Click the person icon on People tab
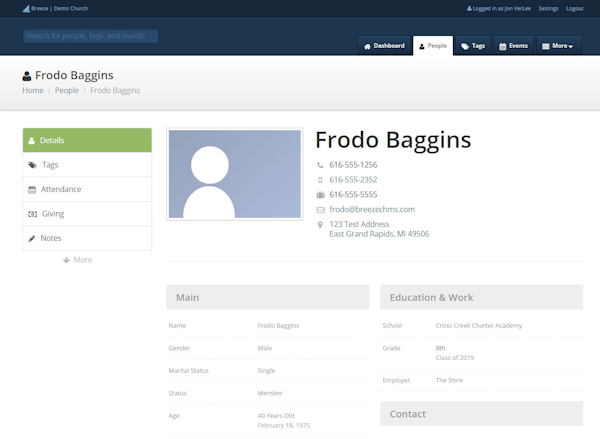600x439 pixels. tap(422, 46)
